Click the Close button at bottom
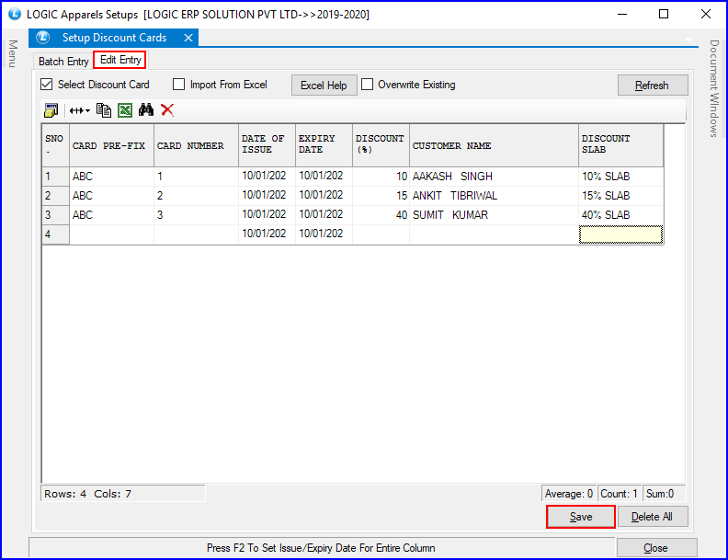728x560 pixels. pos(656,548)
